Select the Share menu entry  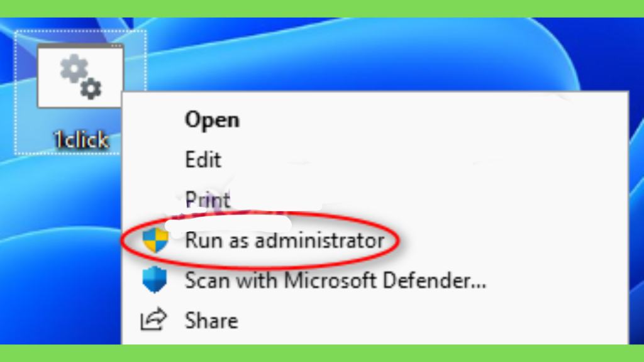(x=211, y=321)
